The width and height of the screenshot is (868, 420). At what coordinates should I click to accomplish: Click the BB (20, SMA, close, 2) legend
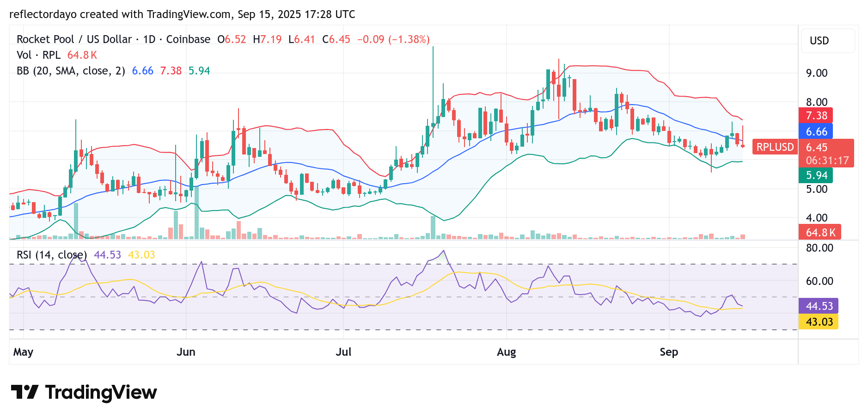(x=71, y=71)
